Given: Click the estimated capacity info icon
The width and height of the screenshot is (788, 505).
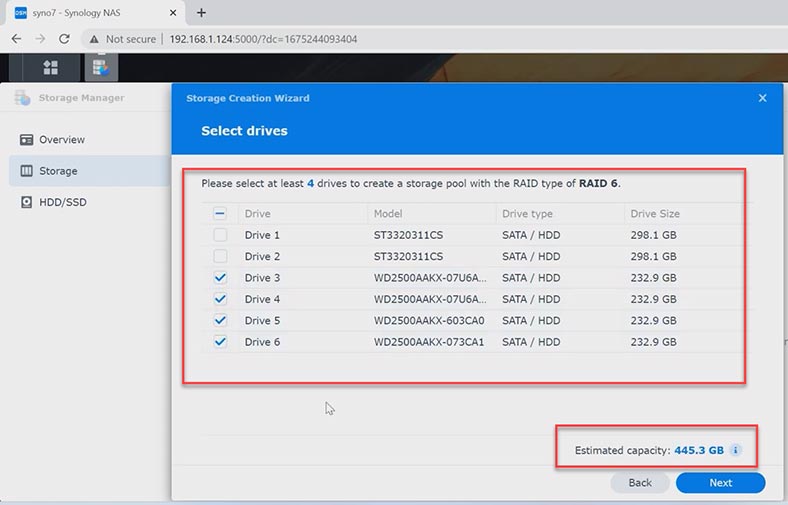Looking at the screenshot, I should [x=735, y=450].
